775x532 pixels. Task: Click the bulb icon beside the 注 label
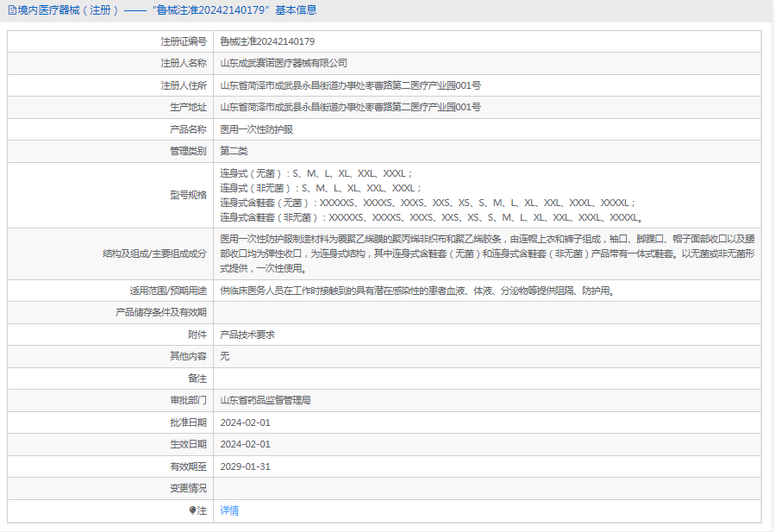[x=192, y=510]
